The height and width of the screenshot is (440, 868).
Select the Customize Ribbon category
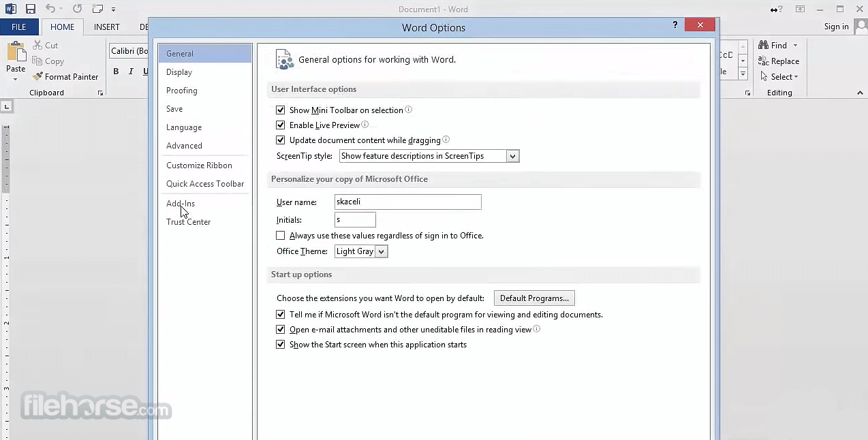pos(204,166)
